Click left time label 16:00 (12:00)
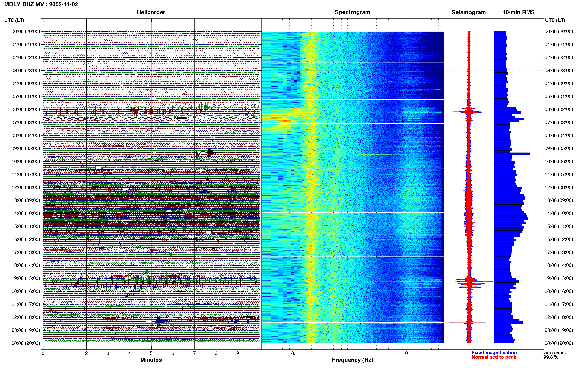588x368 pixels. tap(26, 239)
